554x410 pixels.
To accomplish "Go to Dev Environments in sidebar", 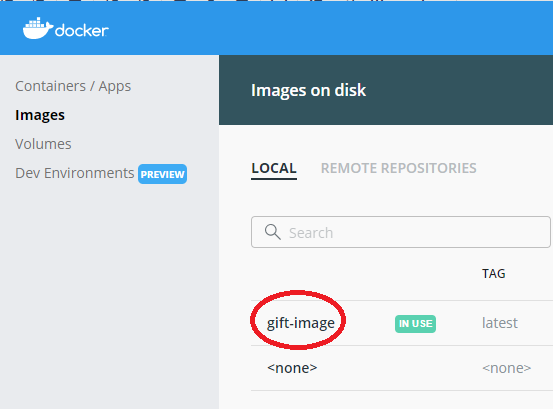I will [75, 173].
